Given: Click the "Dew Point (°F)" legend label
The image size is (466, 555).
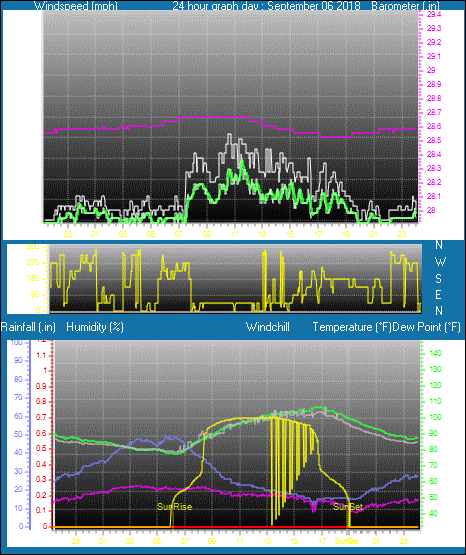Looking at the screenshot, I should pos(427,327).
